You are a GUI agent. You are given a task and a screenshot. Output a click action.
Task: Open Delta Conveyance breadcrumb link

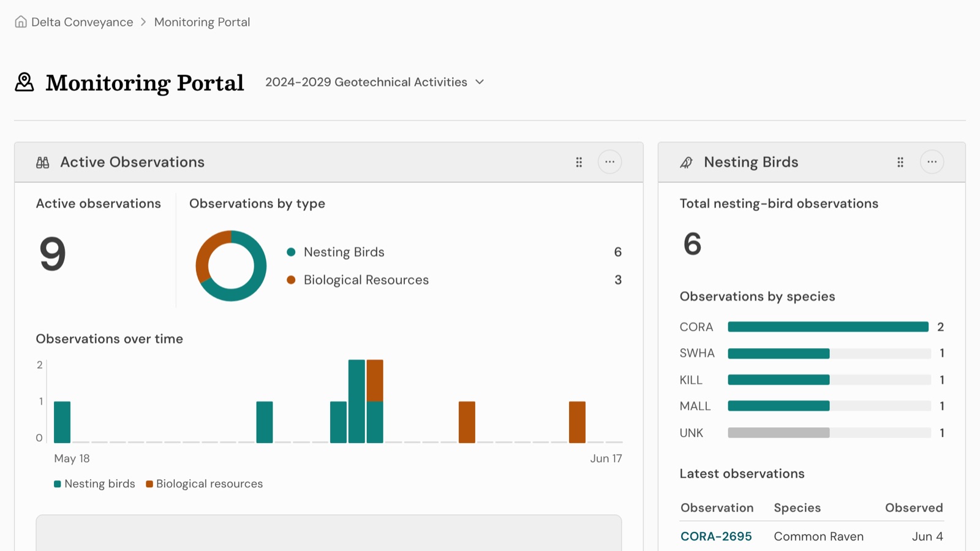[82, 22]
